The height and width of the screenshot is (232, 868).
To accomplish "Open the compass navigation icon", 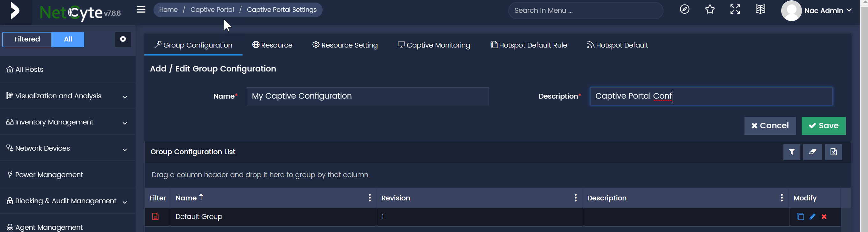I will 685,10.
